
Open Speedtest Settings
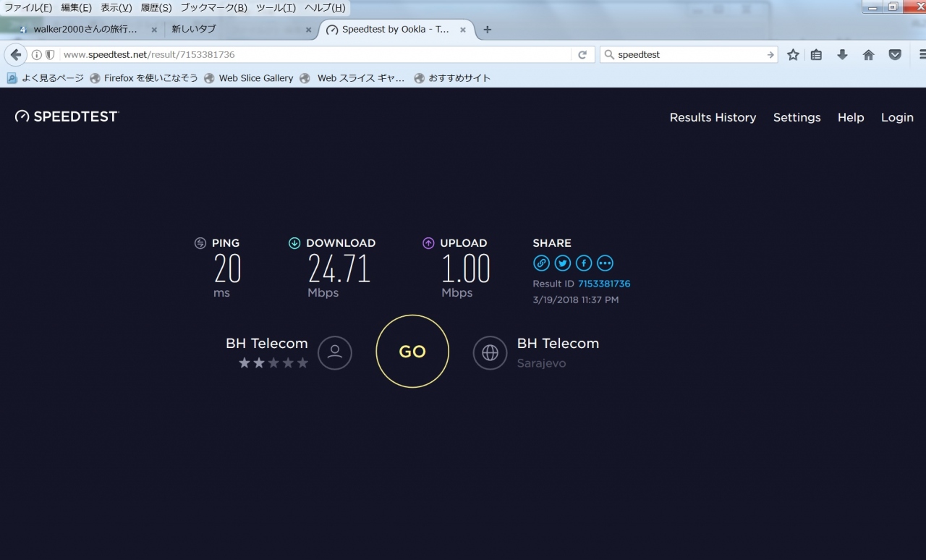pos(797,117)
